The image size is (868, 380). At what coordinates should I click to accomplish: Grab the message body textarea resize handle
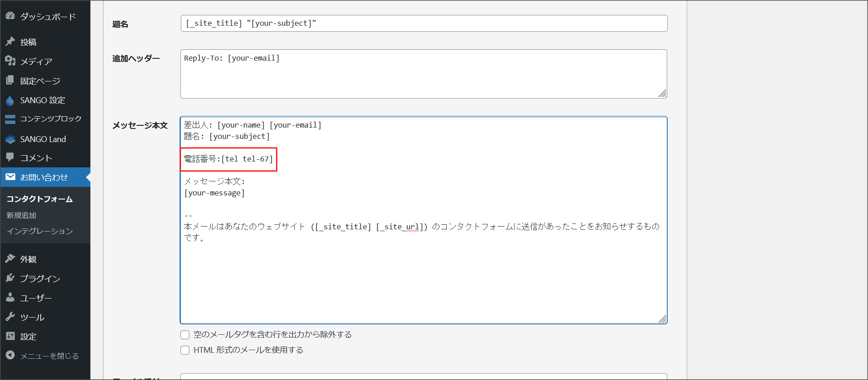pyautogui.click(x=662, y=319)
